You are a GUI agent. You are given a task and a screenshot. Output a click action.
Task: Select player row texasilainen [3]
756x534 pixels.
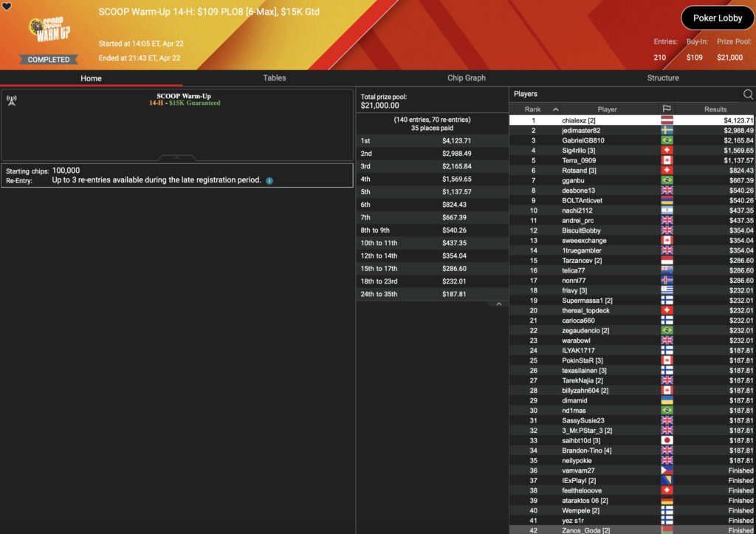coord(632,371)
